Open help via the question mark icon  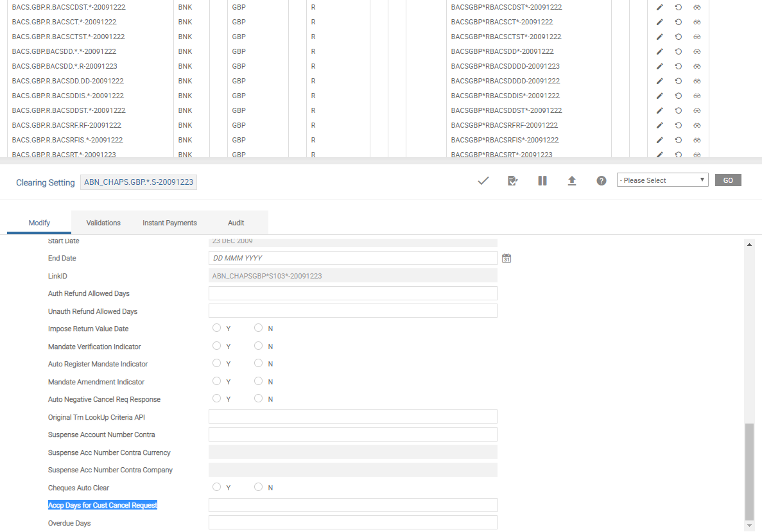pyautogui.click(x=602, y=181)
